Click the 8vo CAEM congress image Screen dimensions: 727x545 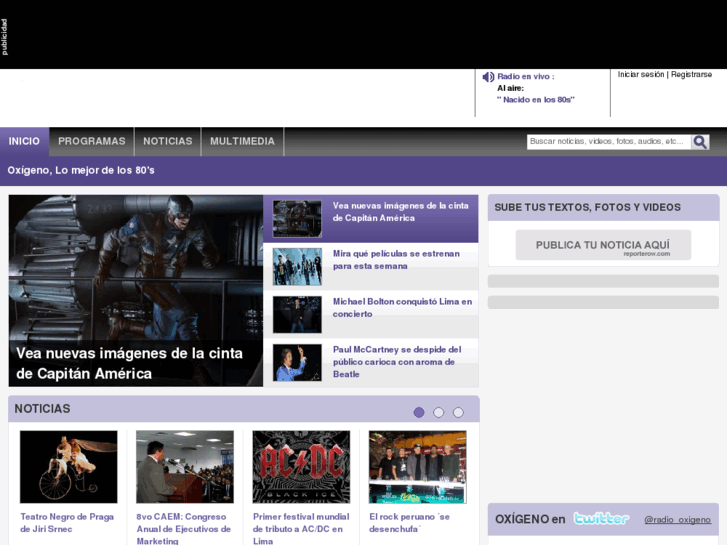(x=185, y=467)
